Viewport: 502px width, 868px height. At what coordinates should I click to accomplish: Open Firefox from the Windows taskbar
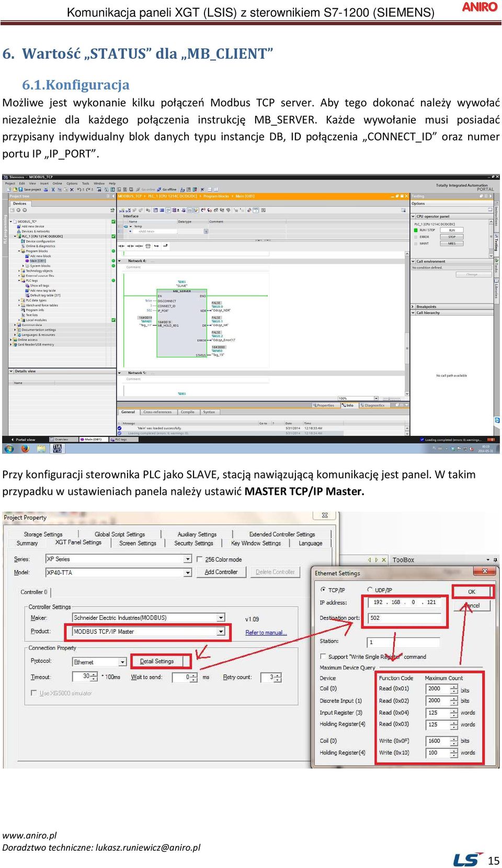pos(25,448)
